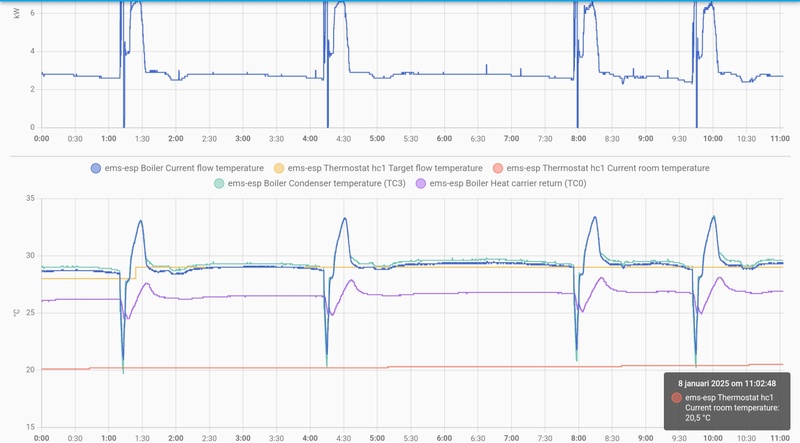The width and height of the screenshot is (800, 443).
Task: Click the 'ems-esp Thermostat hc1 Current room temperature' legend label
Action: click(x=608, y=168)
